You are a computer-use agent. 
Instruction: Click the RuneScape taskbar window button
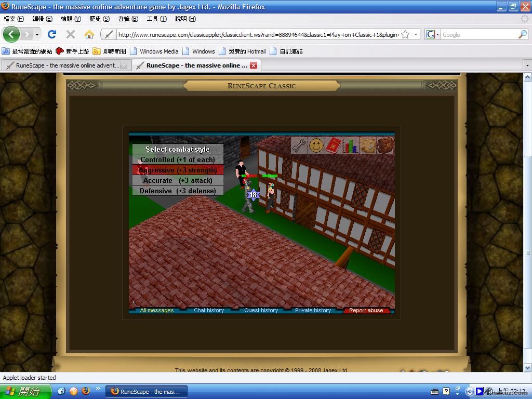pos(147,392)
